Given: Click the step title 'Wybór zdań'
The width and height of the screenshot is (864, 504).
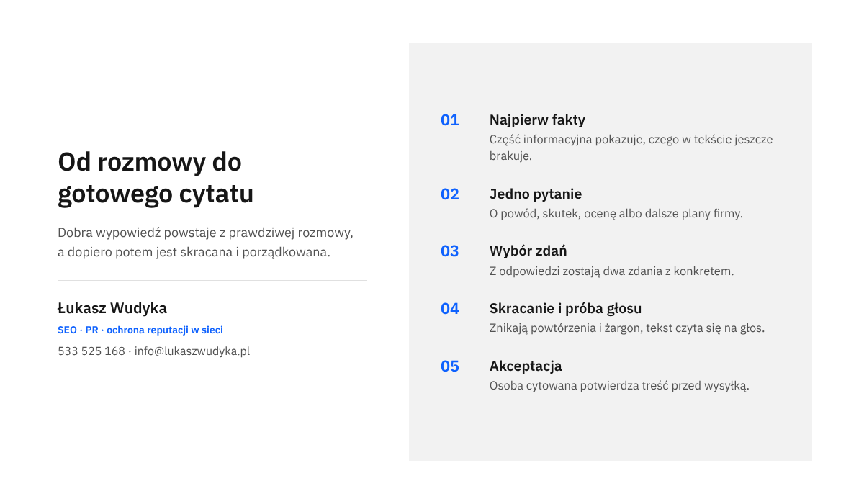Looking at the screenshot, I should click(528, 251).
